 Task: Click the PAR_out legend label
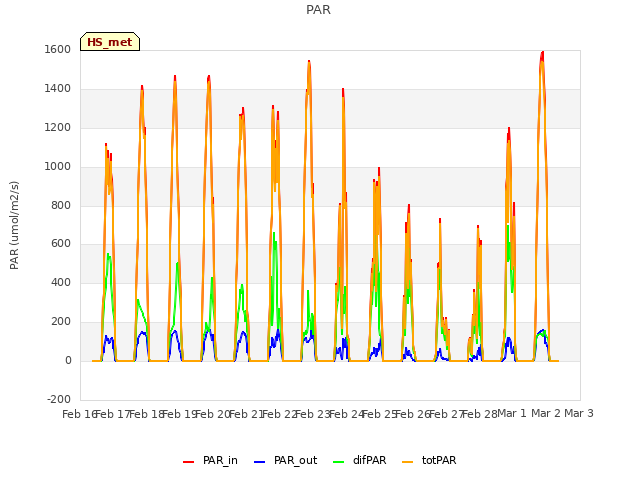[x=296, y=460]
